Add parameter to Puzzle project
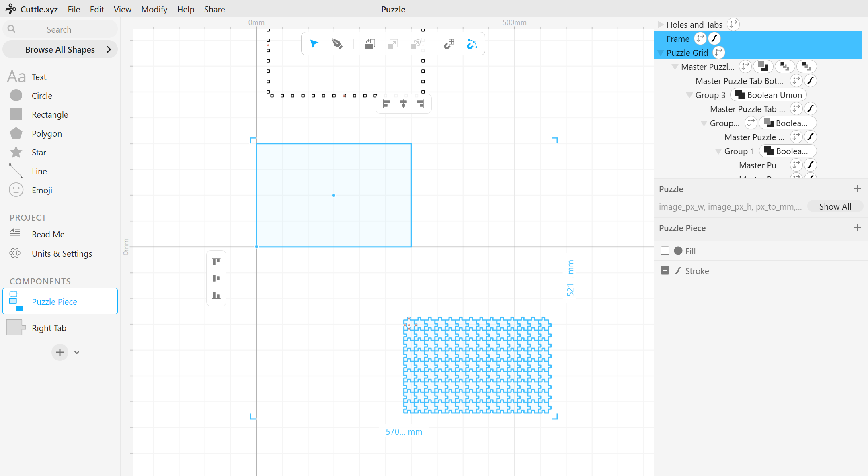Screen dimensions: 868x476 pyautogui.click(x=857, y=188)
